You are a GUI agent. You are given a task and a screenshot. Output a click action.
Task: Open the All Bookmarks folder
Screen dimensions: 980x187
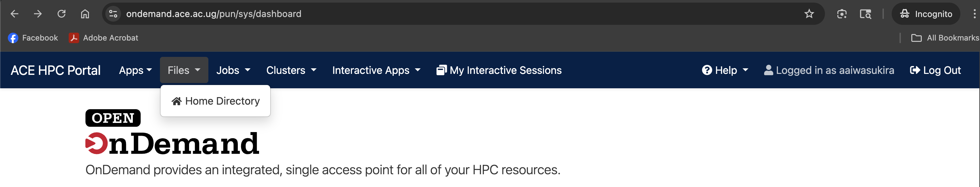(x=945, y=38)
